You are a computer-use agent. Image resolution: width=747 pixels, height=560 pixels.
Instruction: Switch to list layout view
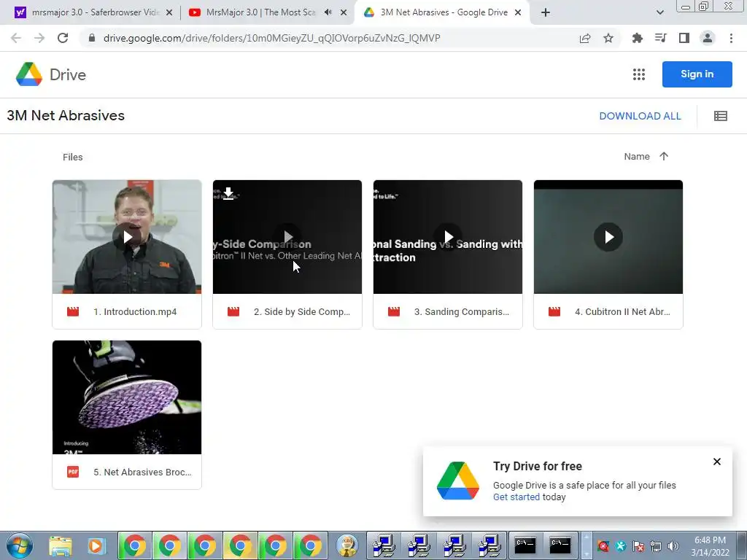(720, 116)
